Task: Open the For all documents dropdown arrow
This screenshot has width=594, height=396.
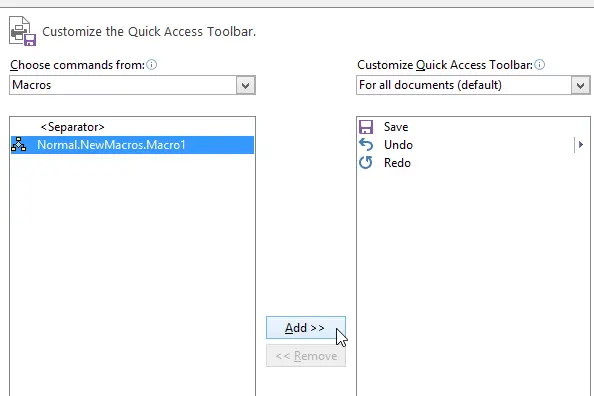Action: point(580,85)
